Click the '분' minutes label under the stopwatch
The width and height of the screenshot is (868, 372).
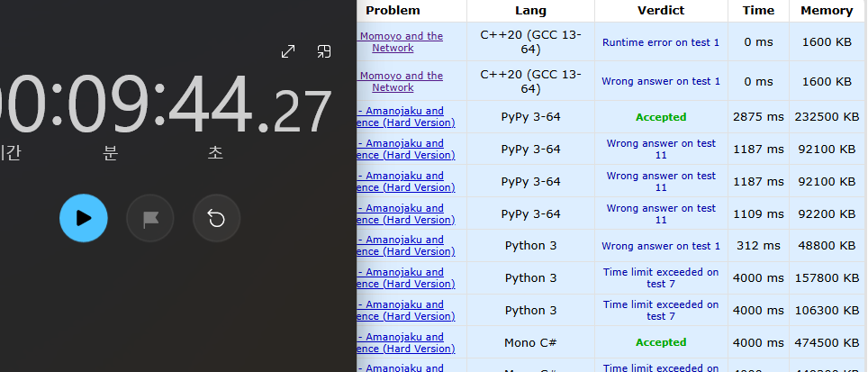tap(110, 153)
